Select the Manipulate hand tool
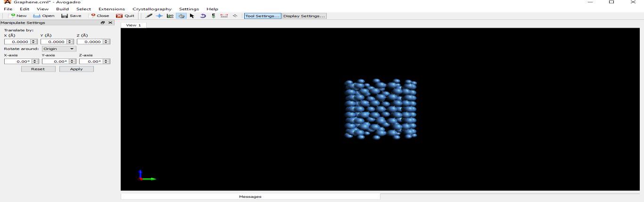The image size is (644, 202). (x=181, y=16)
